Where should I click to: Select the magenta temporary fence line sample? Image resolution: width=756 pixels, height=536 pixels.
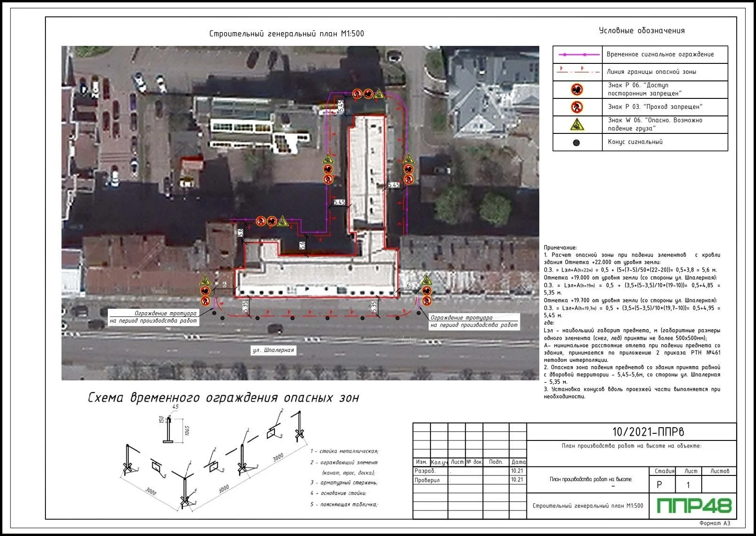point(577,54)
